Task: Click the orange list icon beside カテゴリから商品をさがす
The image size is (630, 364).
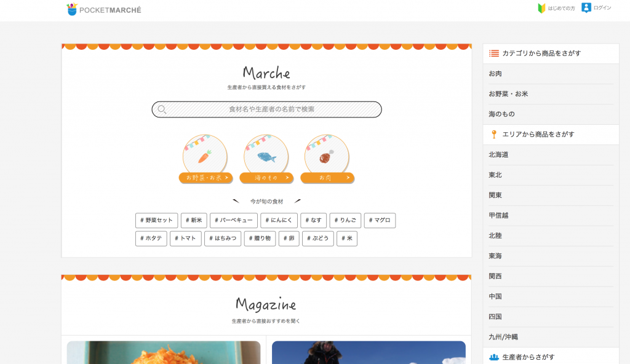Action: coord(493,53)
